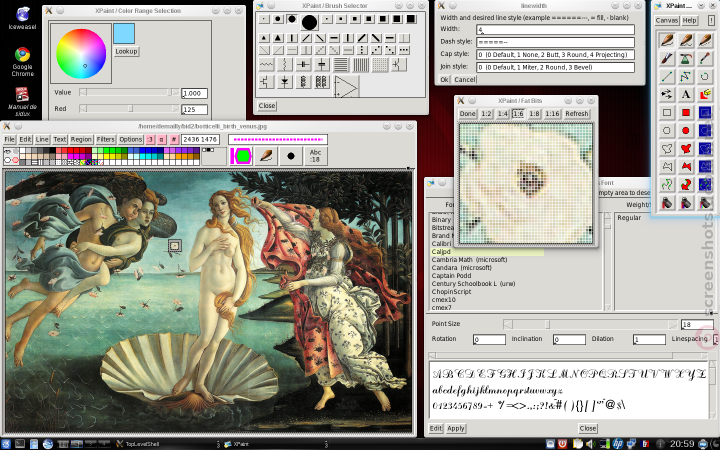
Task: Set Fat Bits zoom to 1:6
Action: (518, 113)
